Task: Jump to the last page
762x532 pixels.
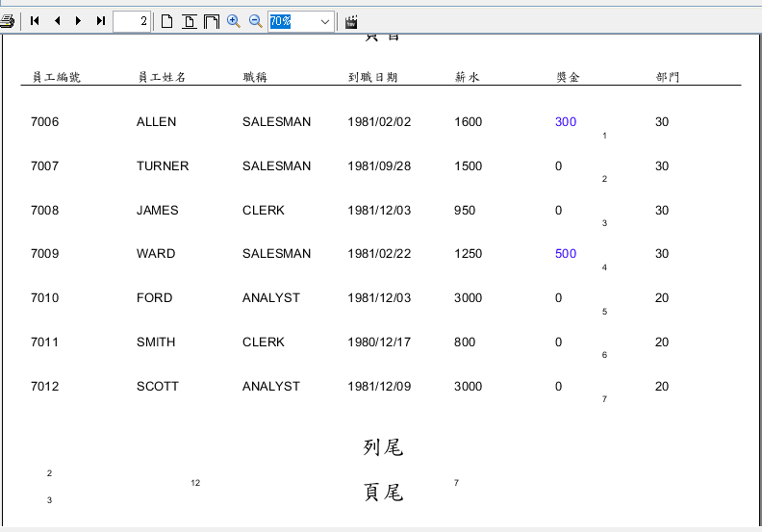Action: click(101, 21)
